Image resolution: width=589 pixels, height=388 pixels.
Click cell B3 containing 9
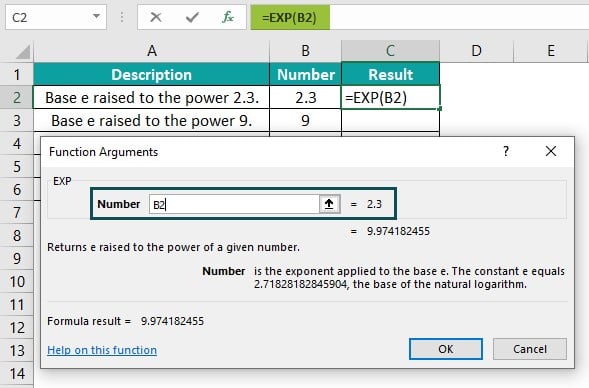pyautogui.click(x=305, y=121)
